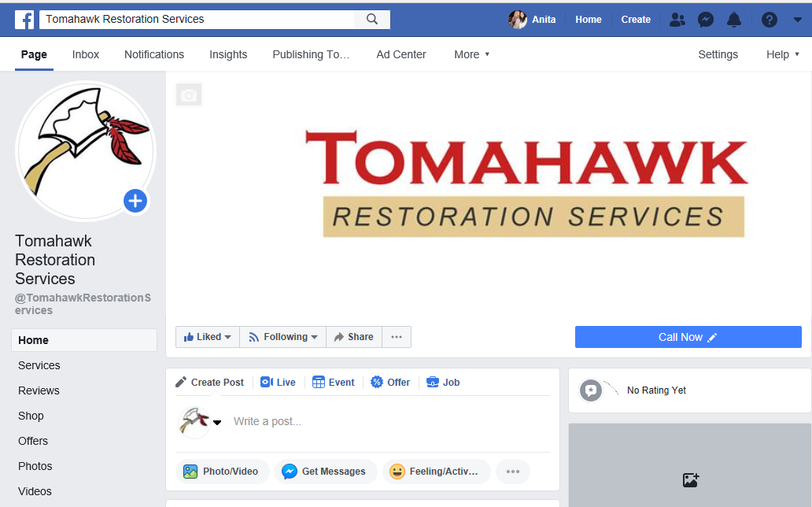Create an Event
The image size is (812, 507).
pos(334,383)
